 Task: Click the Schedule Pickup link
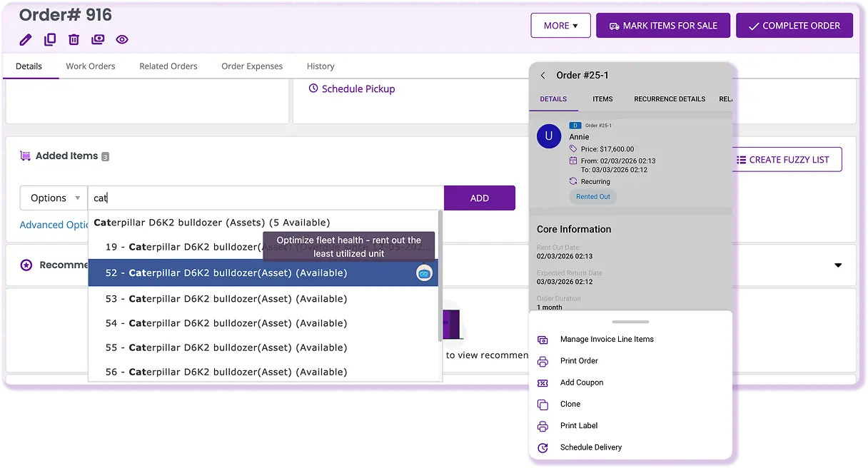(x=358, y=89)
